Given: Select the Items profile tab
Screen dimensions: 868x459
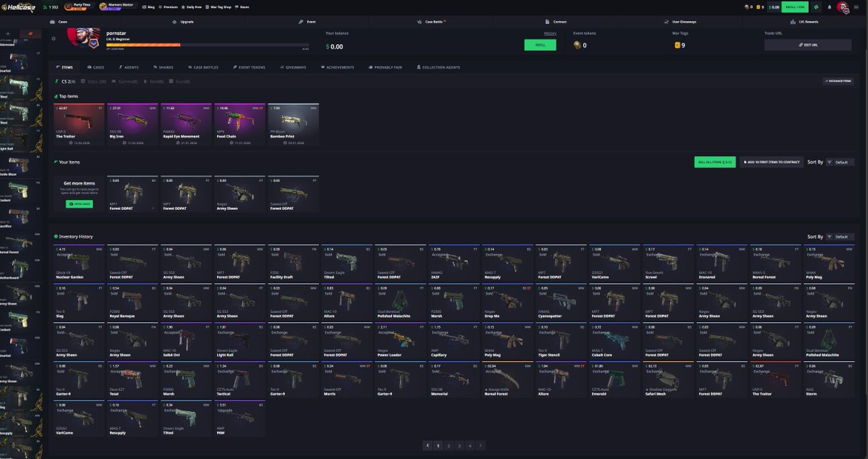Looking at the screenshot, I should pos(65,67).
